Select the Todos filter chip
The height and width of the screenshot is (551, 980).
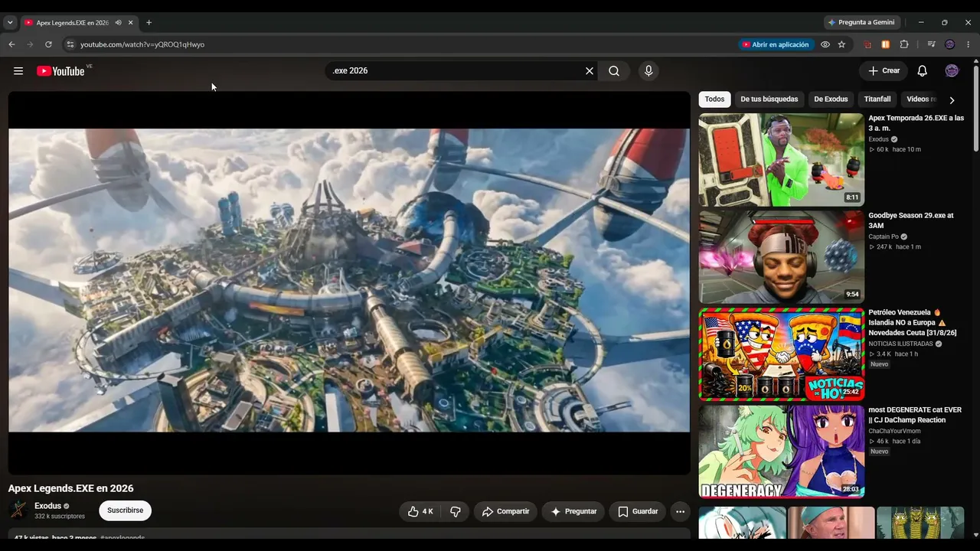pos(714,99)
